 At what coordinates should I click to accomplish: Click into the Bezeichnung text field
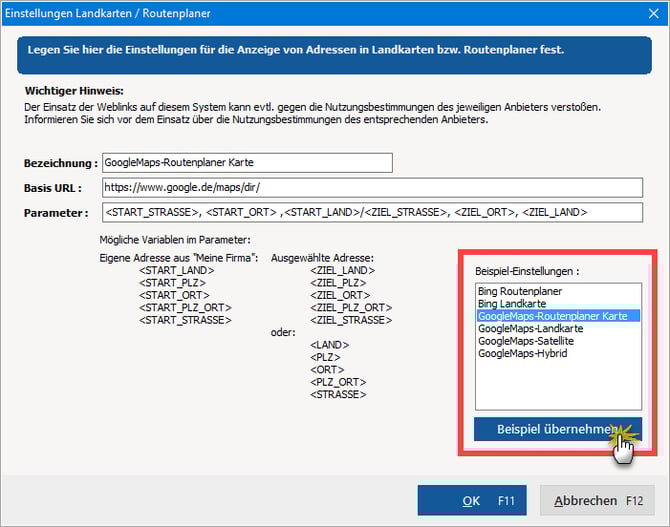click(246, 163)
